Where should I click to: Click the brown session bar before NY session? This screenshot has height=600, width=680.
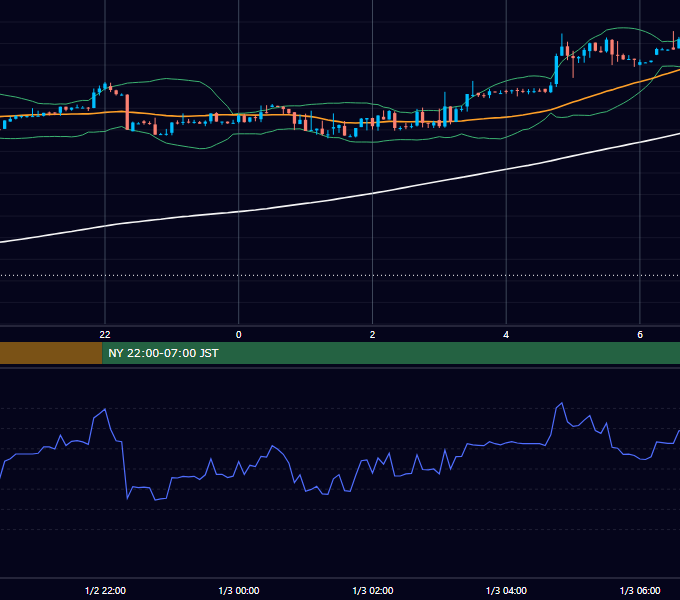tap(51, 353)
